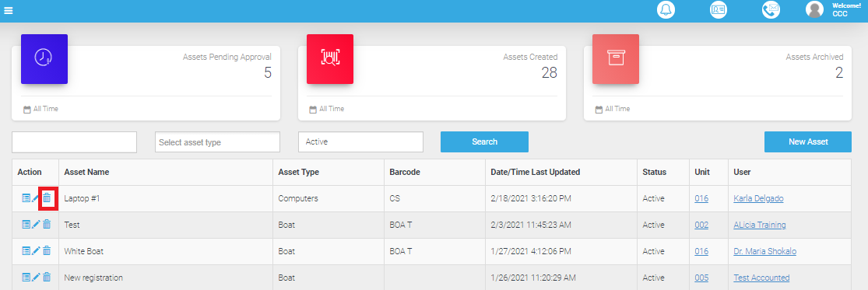Open unit 002 link for Test
Screen dimensions: 868x290
click(701, 225)
